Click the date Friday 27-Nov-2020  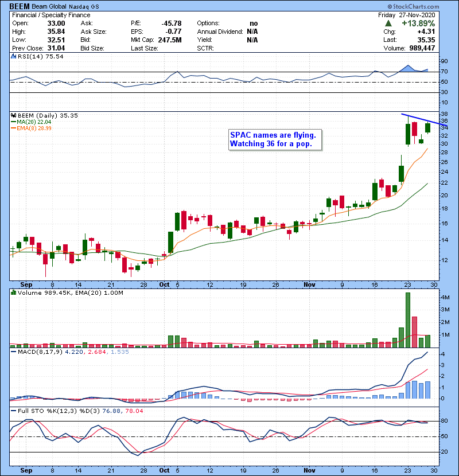(x=406, y=15)
